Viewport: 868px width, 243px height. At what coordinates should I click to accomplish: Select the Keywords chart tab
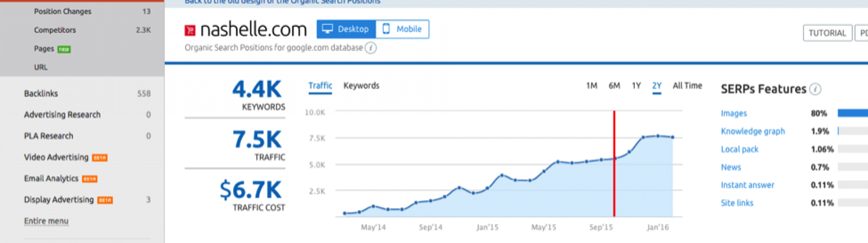pyautogui.click(x=361, y=86)
